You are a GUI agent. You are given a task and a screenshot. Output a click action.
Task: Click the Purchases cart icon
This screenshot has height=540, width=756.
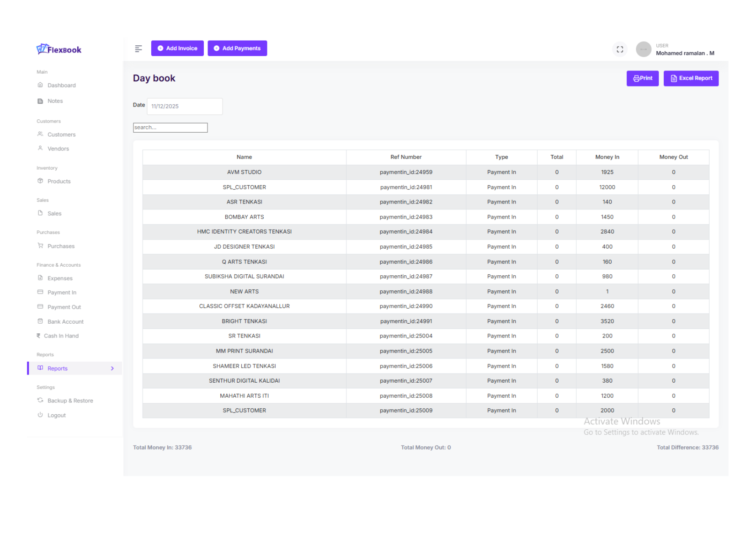(x=40, y=246)
